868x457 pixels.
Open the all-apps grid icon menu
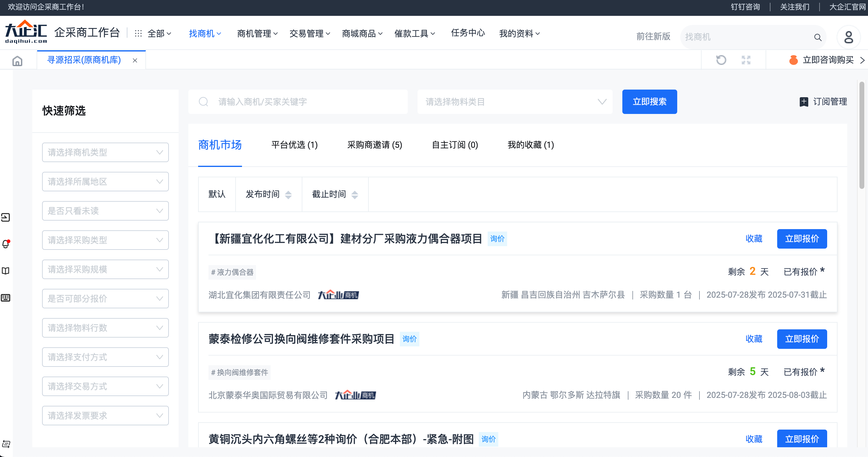[138, 33]
